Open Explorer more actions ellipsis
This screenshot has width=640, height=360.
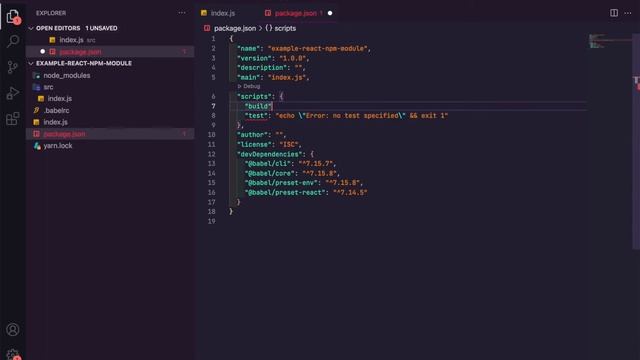[x=182, y=13]
